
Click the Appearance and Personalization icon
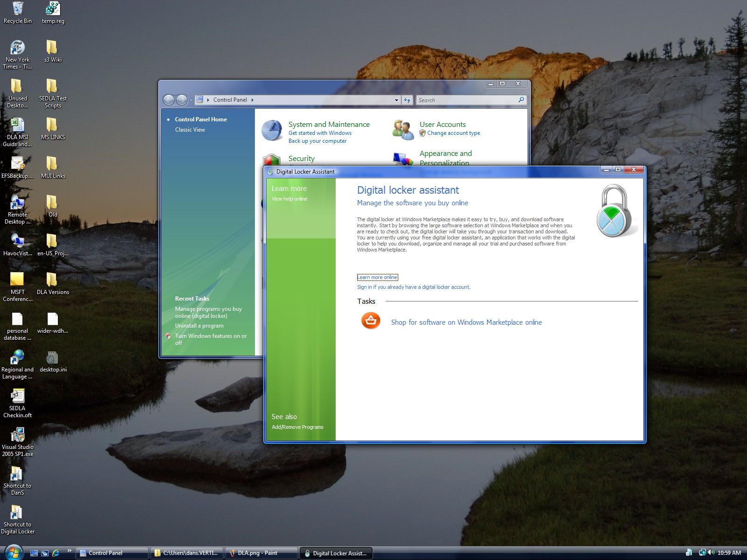(403, 159)
